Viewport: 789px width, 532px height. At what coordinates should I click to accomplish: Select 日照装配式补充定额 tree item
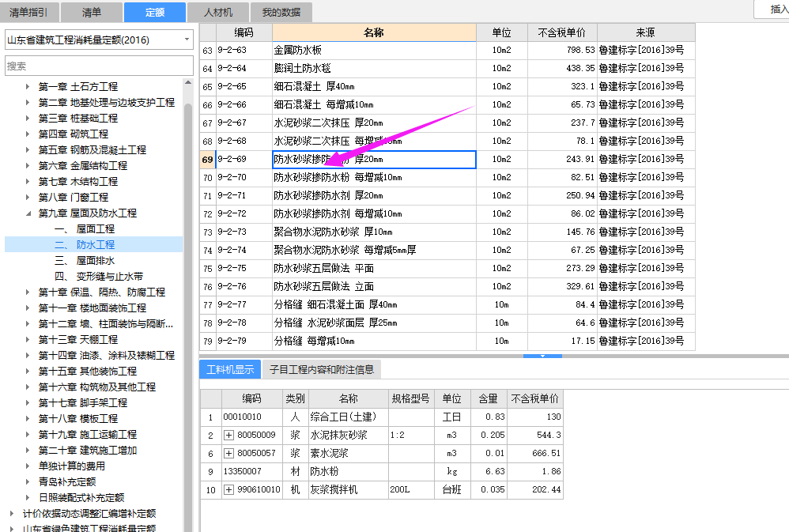click(81, 497)
